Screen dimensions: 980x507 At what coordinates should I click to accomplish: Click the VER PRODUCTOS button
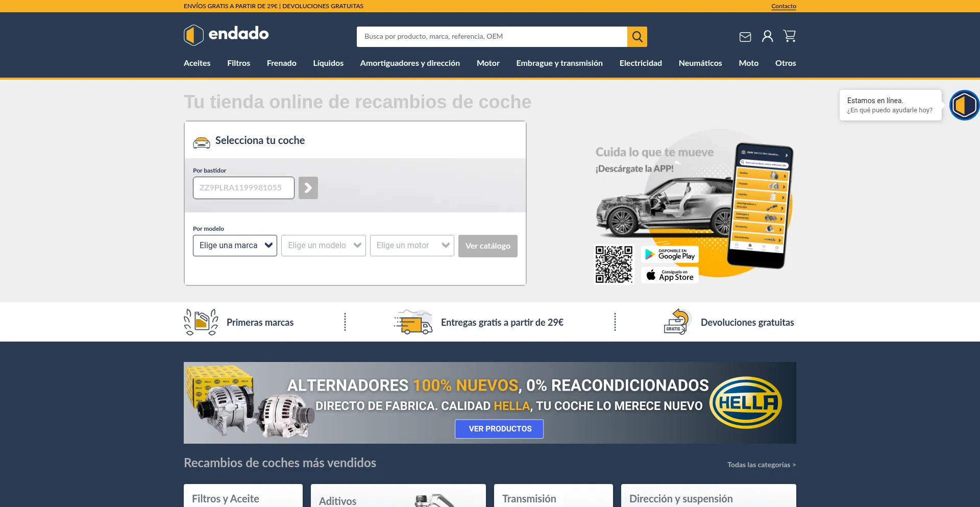pyautogui.click(x=499, y=429)
